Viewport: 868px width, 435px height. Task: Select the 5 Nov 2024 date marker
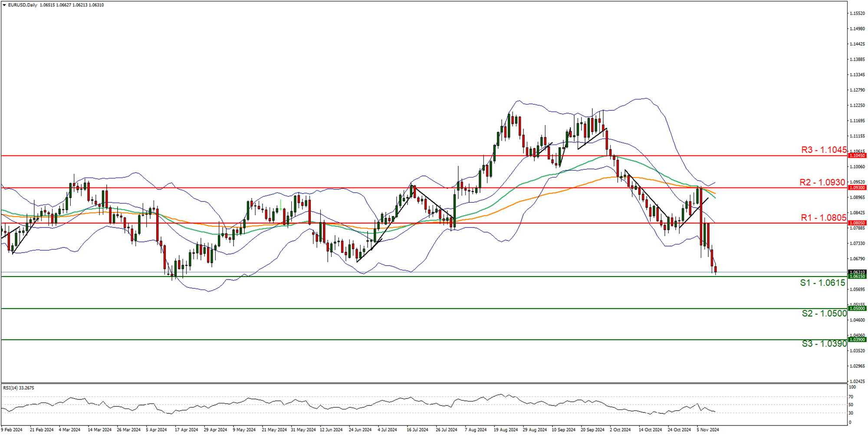[707, 430]
